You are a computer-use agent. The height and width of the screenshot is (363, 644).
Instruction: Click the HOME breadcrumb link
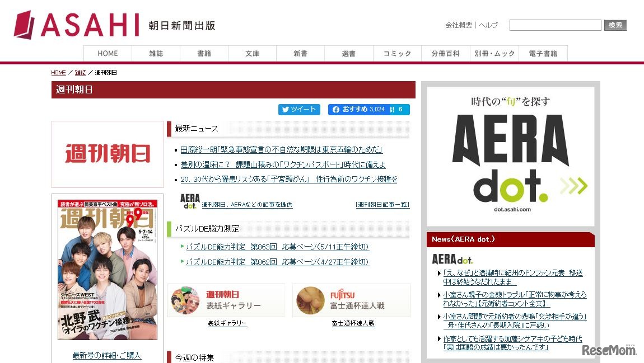58,73
